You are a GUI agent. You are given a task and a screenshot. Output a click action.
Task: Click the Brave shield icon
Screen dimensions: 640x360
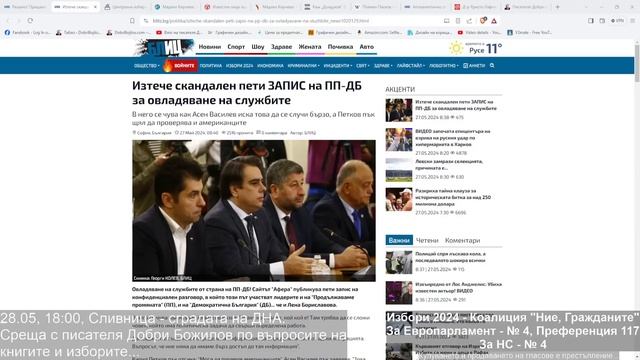pos(482,20)
